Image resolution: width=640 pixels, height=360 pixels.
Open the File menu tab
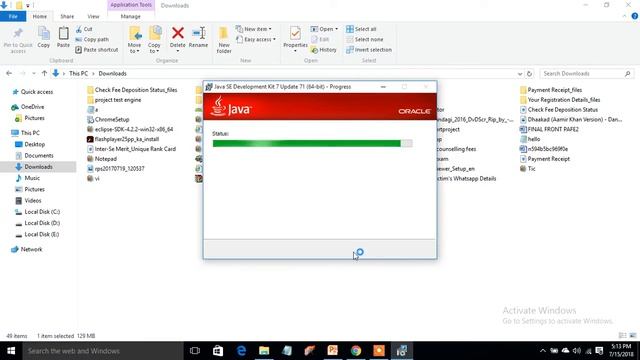pyautogui.click(x=13, y=16)
